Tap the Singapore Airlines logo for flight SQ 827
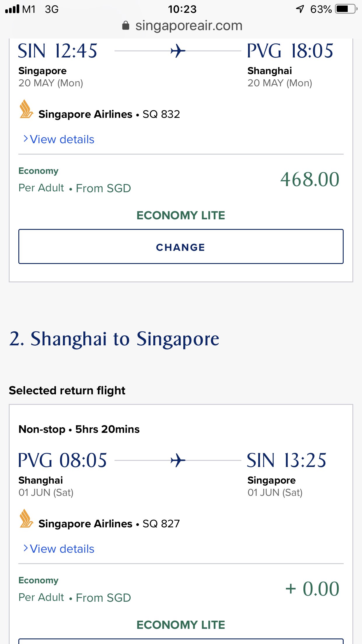 click(26, 519)
